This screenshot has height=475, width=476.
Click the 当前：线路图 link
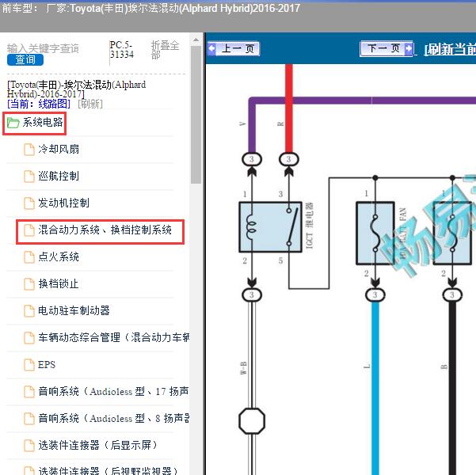(x=39, y=104)
